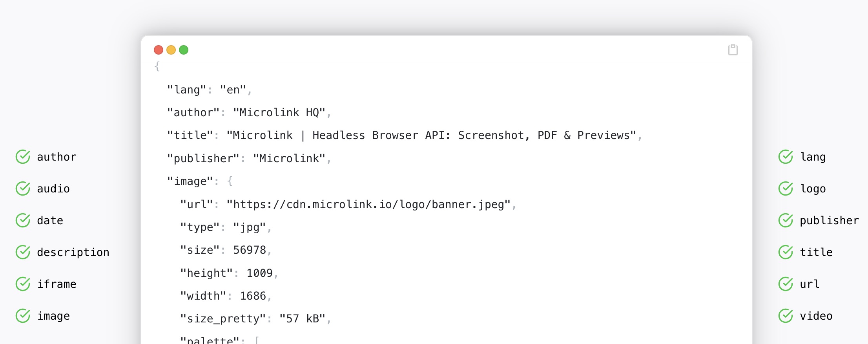
Task: Click the checkmark icon beside description
Action: 23,252
